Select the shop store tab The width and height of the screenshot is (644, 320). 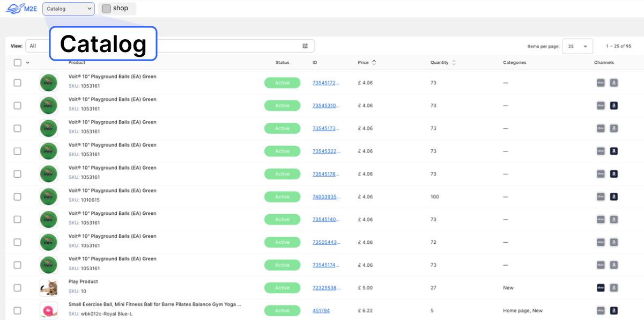pos(117,9)
